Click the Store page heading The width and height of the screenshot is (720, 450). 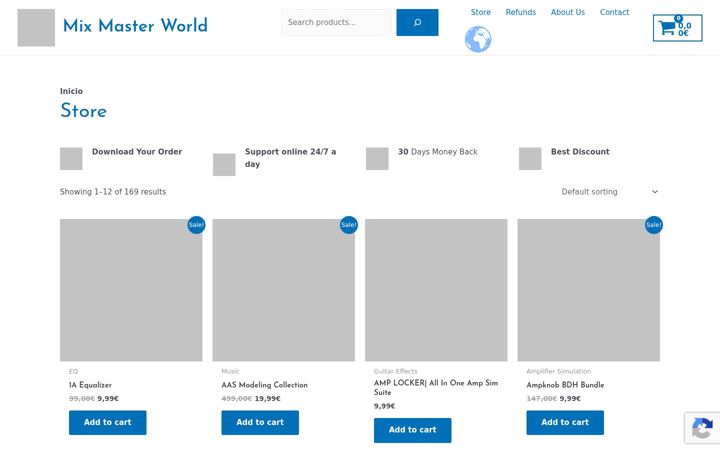pyautogui.click(x=83, y=111)
